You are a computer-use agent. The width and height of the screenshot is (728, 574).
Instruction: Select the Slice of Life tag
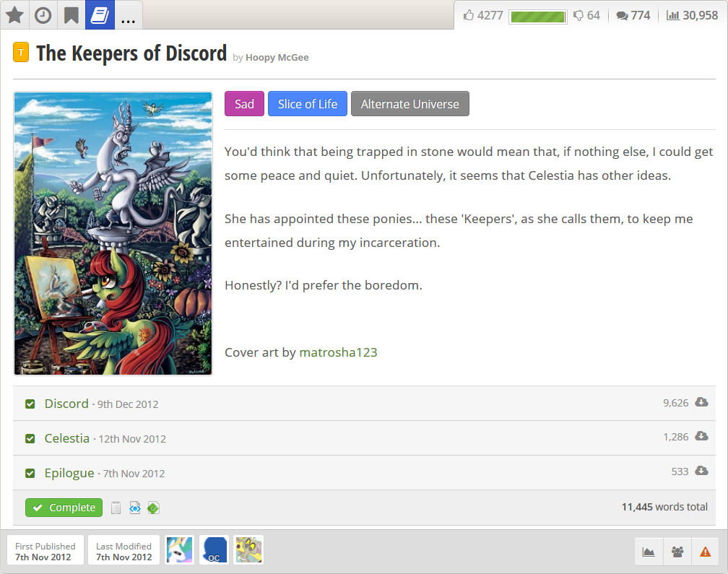point(308,104)
